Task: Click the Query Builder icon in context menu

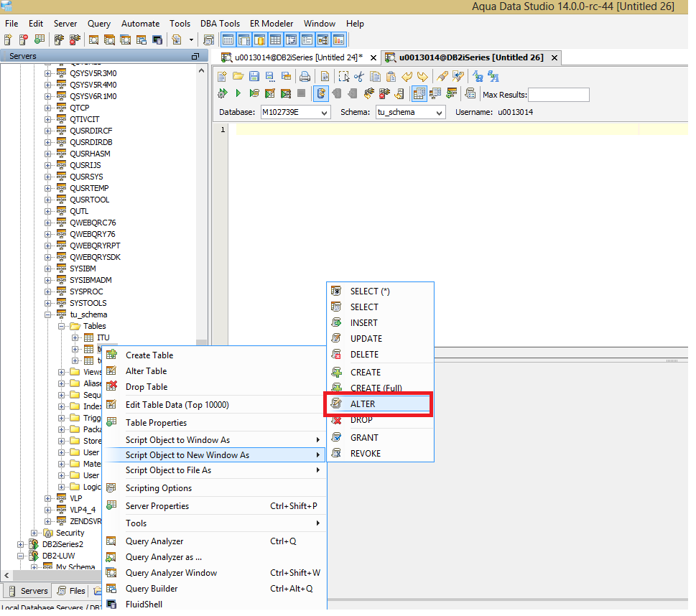Action: pos(111,589)
